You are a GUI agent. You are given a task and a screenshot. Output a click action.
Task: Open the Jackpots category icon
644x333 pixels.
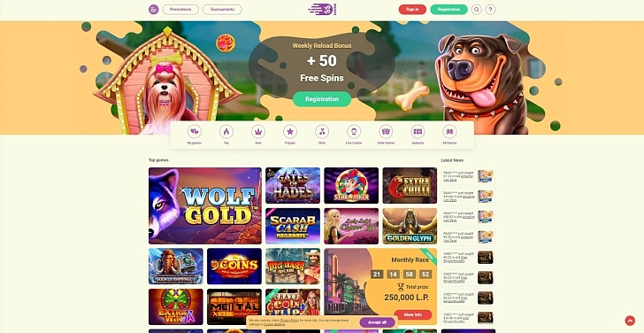tap(418, 132)
